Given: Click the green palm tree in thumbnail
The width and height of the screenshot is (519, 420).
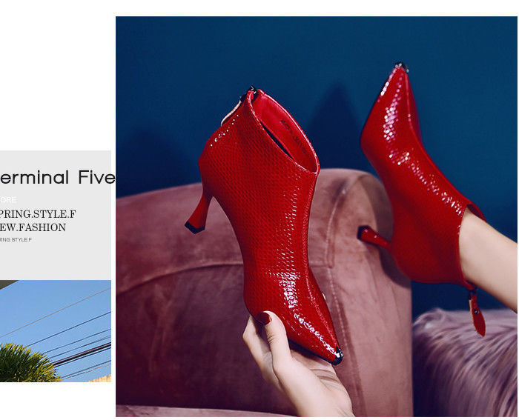Looking at the screenshot, I should click(x=28, y=364).
